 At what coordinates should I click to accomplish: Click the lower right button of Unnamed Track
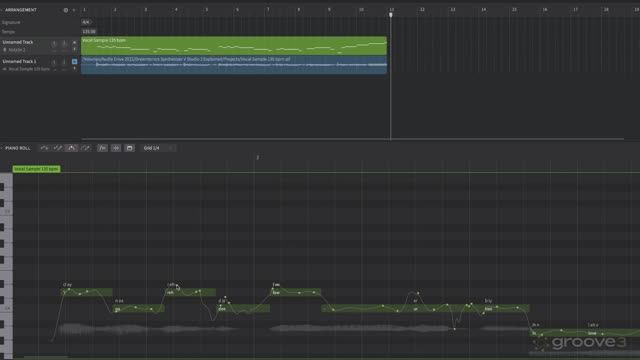tap(74, 49)
